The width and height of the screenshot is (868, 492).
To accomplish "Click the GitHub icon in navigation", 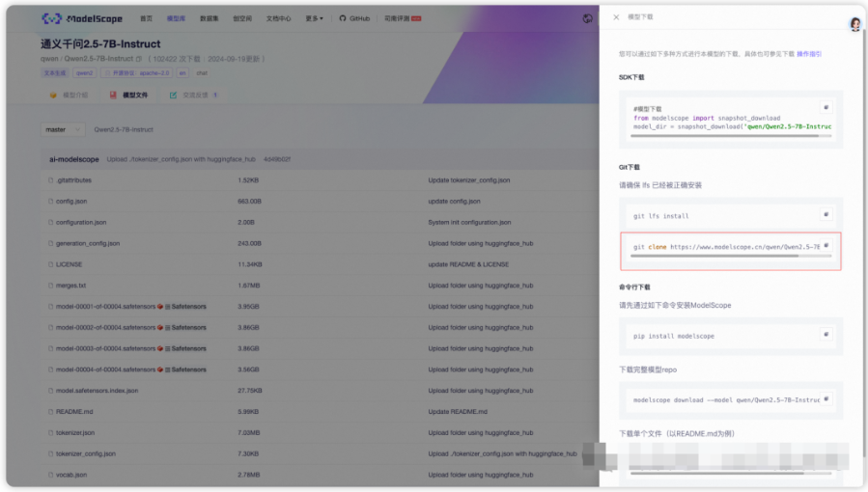I will (x=343, y=18).
